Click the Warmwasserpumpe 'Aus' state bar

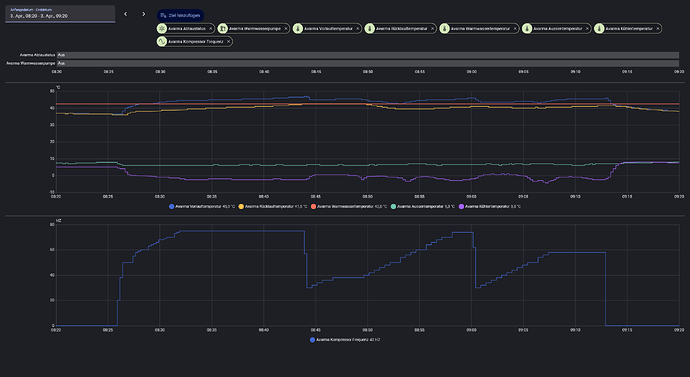coord(368,63)
